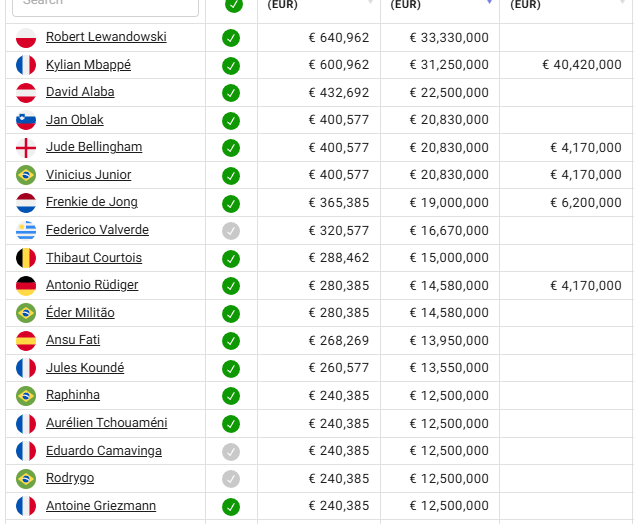Screen dimensions: 634x524
Task: Click the Spain flag beside Ansu Fati
Action: tap(26, 341)
